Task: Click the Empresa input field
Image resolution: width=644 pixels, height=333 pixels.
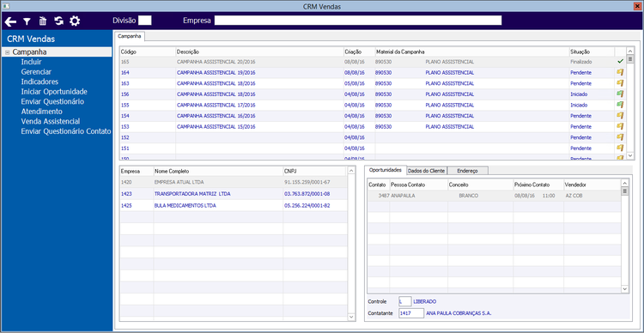Action: (x=358, y=21)
